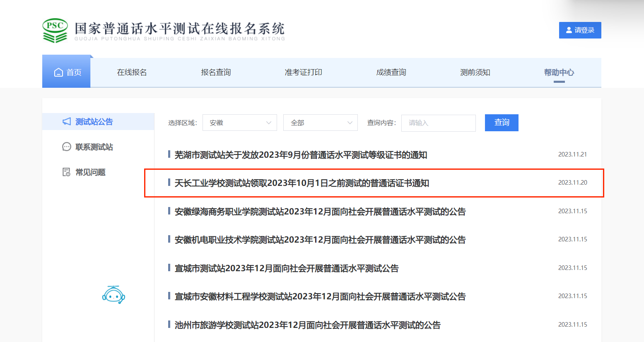
Task: Click the blue 查询 search button
Action: [x=502, y=123]
